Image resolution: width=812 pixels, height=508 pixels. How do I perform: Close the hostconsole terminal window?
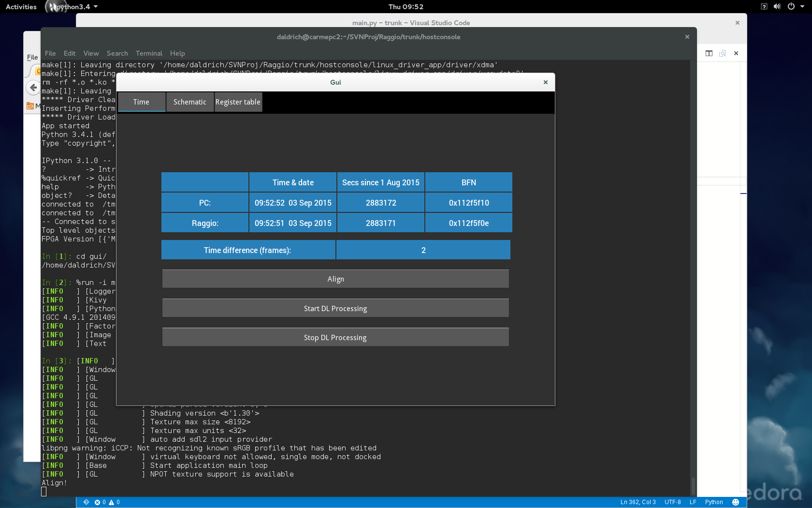tap(687, 37)
